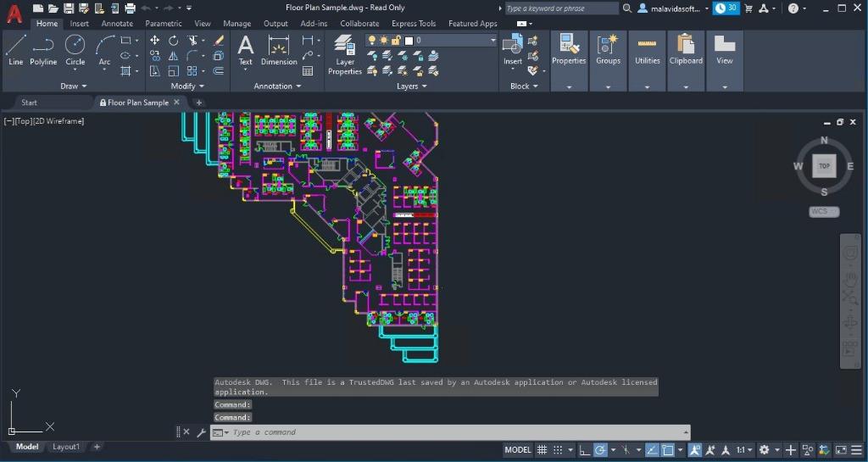The image size is (868, 462).
Task: Open the Express Tools ribbon tab
Action: click(x=414, y=23)
